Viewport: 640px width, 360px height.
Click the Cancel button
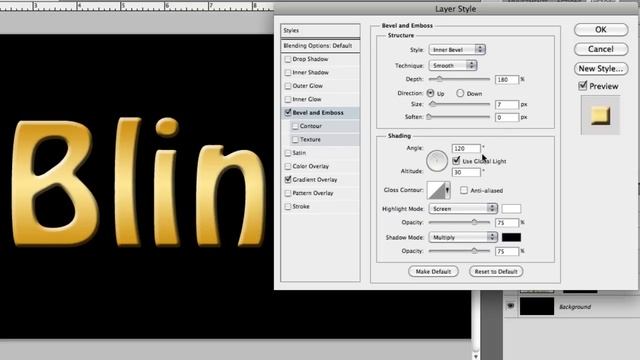click(x=601, y=49)
